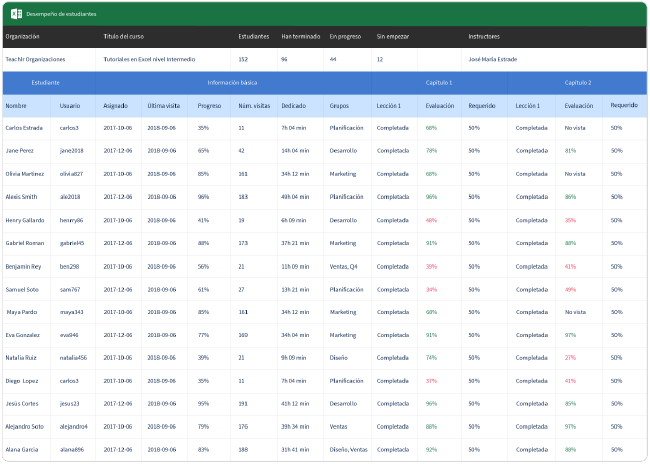Select the name 'Natalia Ruiz'
This screenshot has height=464, width=650.
[21, 357]
